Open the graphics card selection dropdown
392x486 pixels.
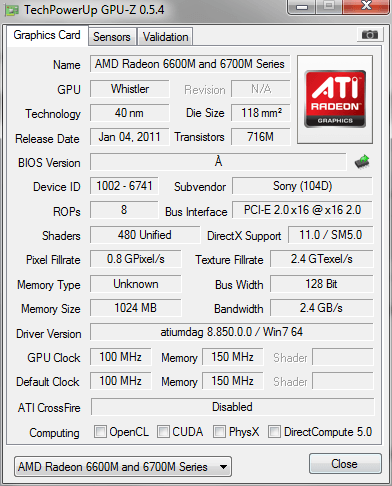coord(123,467)
